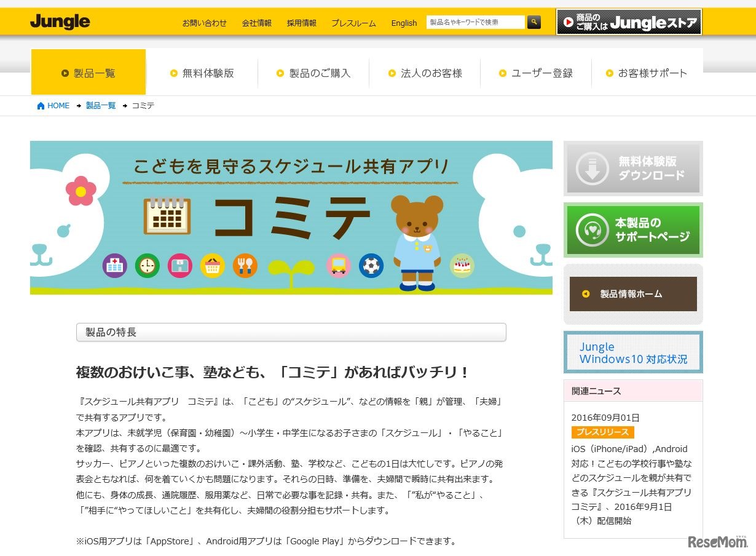The width and height of the screenshot is (756, 556).
Task: Click the 本製品のサポートページ button
Action: click(x=633, y=229)
